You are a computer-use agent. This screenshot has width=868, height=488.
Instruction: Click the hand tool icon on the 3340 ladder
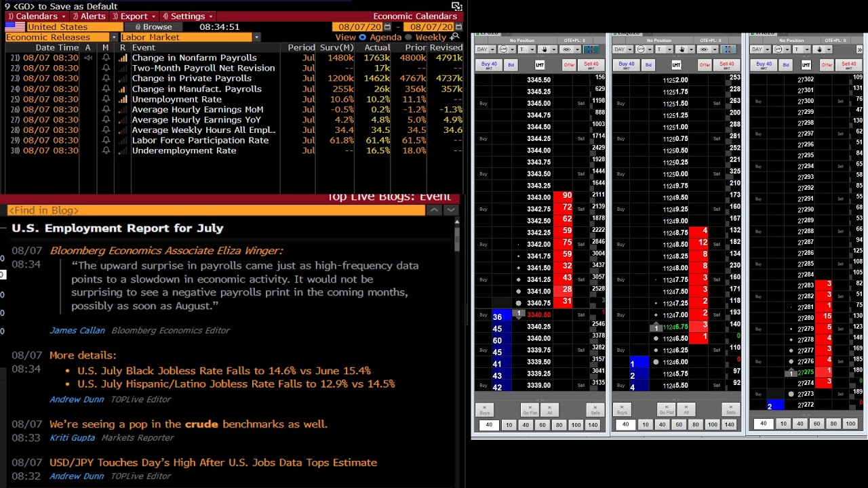pyautogui.click(x=544, y=49)
